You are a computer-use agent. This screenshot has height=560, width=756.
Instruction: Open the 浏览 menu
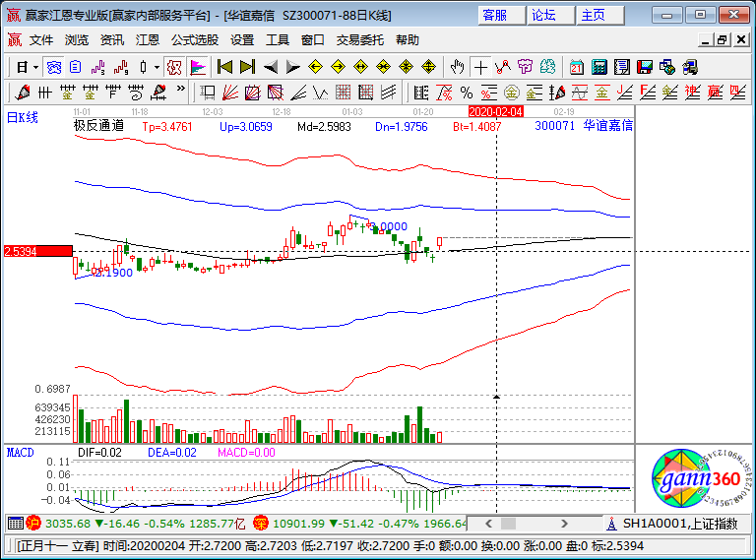77,40
